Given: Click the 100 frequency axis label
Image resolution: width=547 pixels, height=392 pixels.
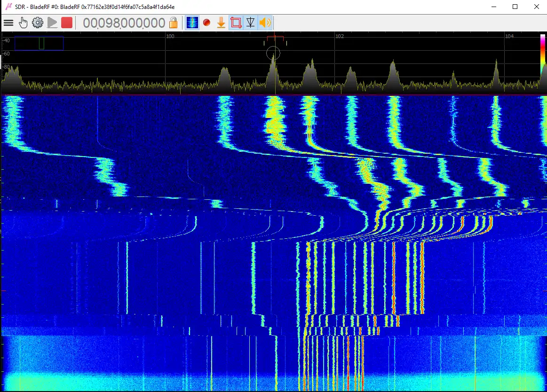Looking at the screenshot, I should 170,36.
